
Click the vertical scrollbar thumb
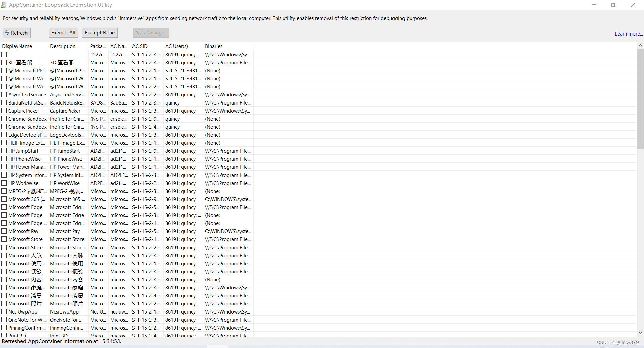pos(640,98)
